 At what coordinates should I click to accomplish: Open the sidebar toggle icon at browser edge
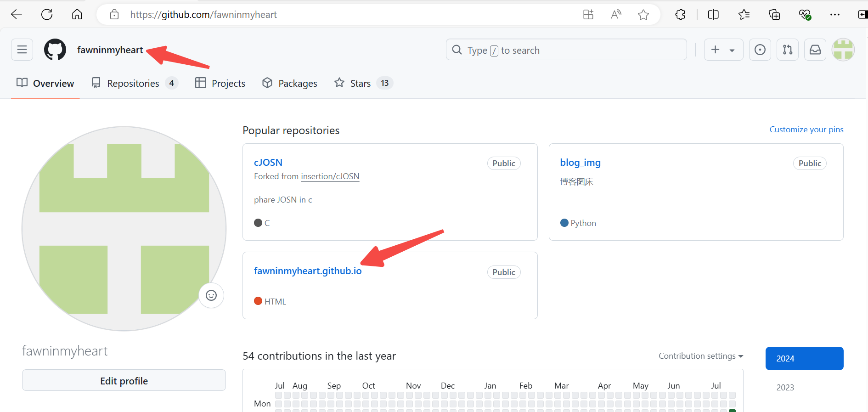point(862,15)
